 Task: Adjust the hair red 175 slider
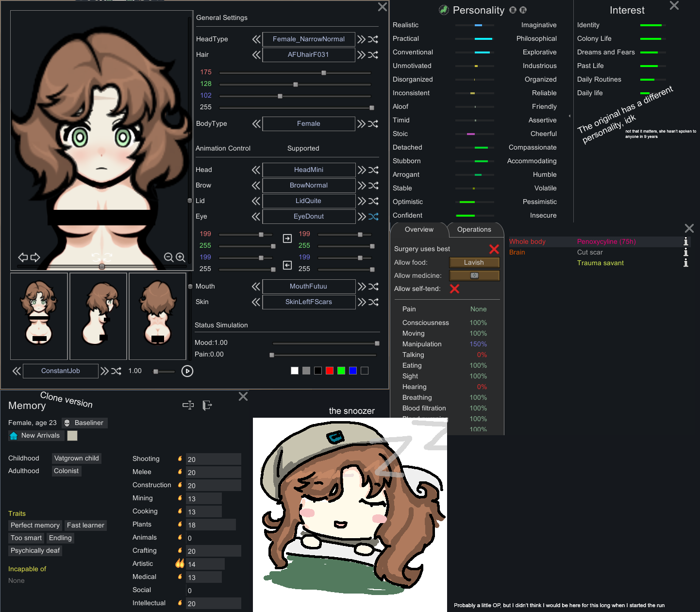tap(295, 73)
